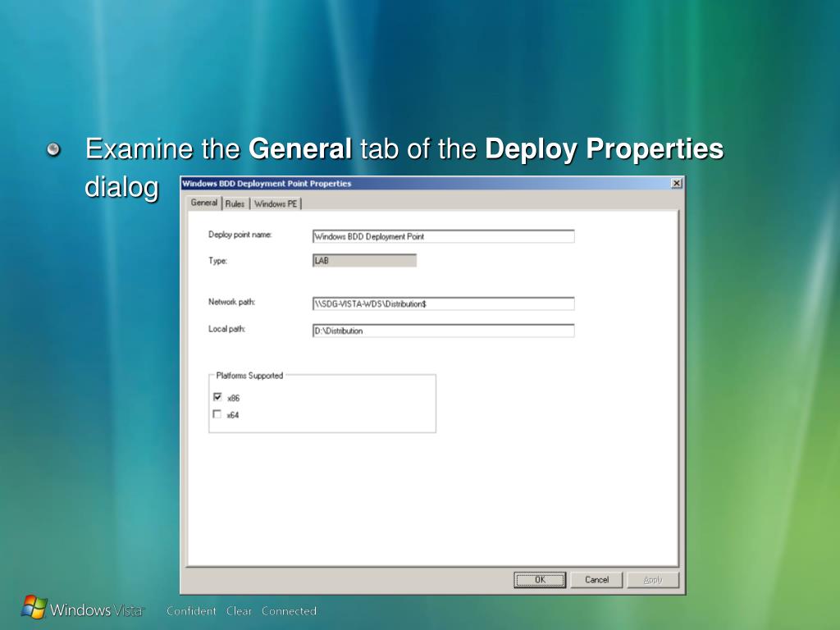This screenshot has width=840, height=630.
Task: Click the Deploy point name field
Action: (444, 236)
